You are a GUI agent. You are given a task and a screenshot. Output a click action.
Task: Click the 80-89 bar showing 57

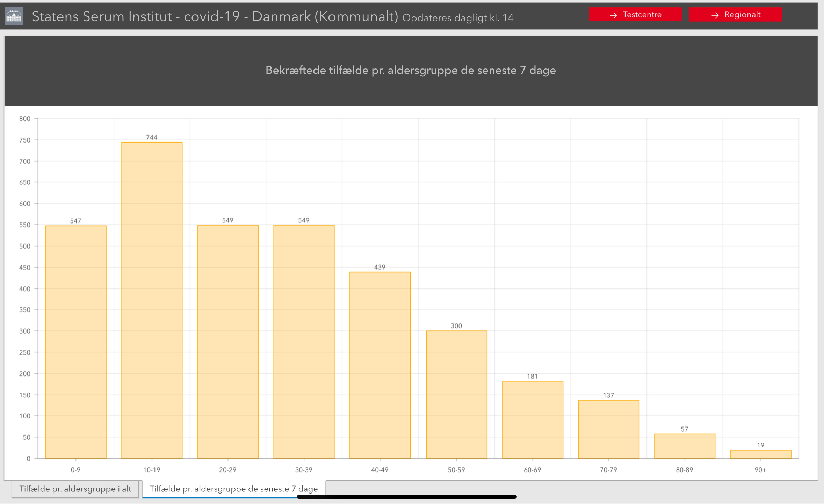click(685, 446)
